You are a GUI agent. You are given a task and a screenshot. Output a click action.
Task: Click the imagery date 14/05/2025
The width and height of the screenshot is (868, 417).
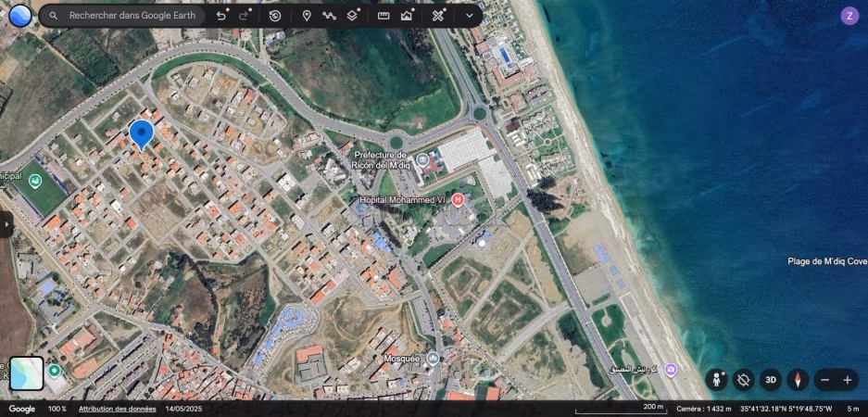point(183,409)
